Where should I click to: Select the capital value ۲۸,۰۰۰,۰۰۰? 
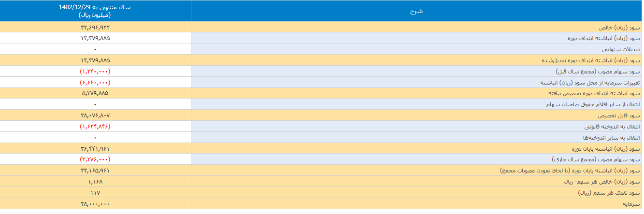[95, 203]
